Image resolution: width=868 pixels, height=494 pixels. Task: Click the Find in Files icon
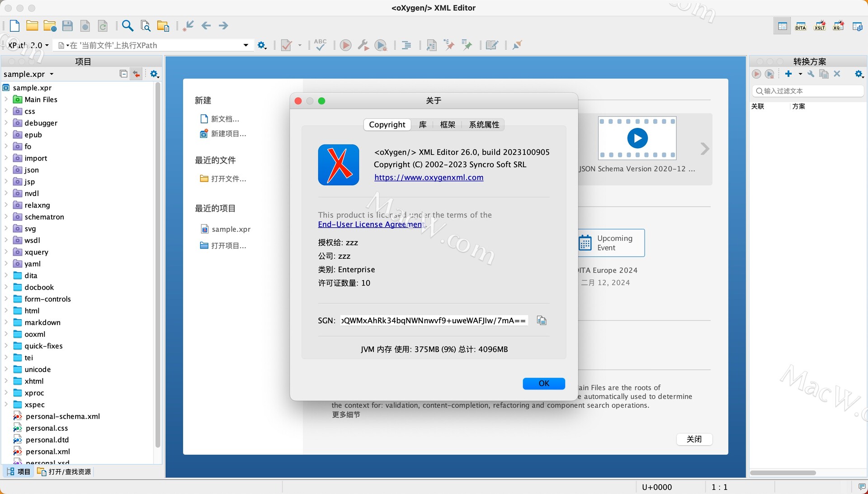pyautogui.click(x=146, y=26)
